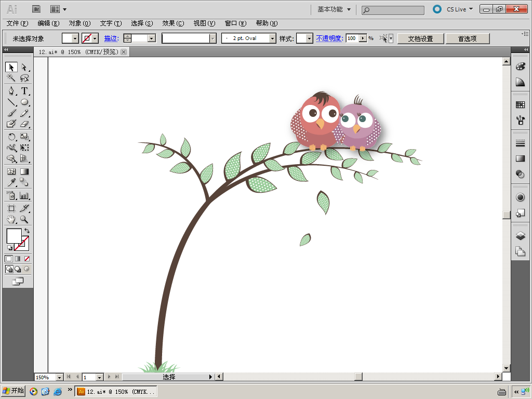This screenshot has height=399, width=532.
Task: Open the Swatches panel icon
Action: click(520, 104)
